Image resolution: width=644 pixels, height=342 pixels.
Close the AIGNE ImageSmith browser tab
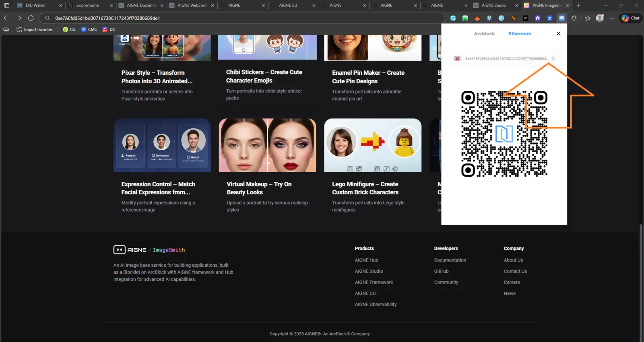pos(567,6)
